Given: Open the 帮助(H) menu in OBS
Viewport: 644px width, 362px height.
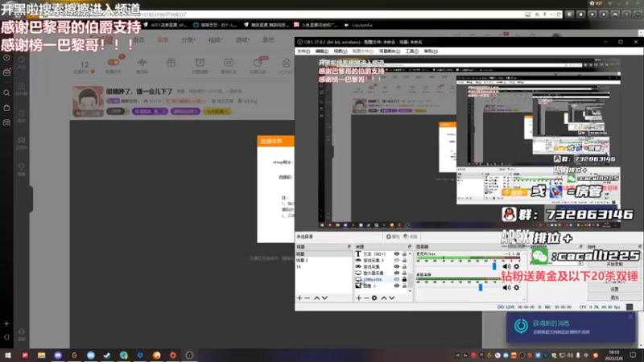Looking at the screenshot, I should [x=431, y=51].
